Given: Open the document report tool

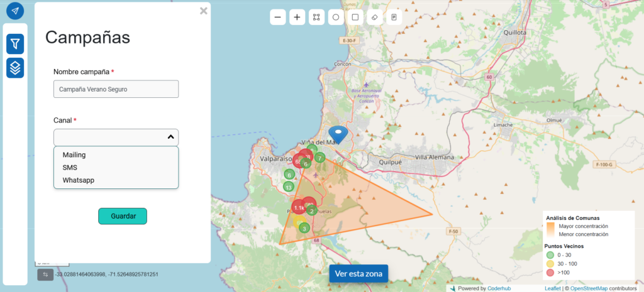Looking at the screenshot, I should [x=394, y=18].
